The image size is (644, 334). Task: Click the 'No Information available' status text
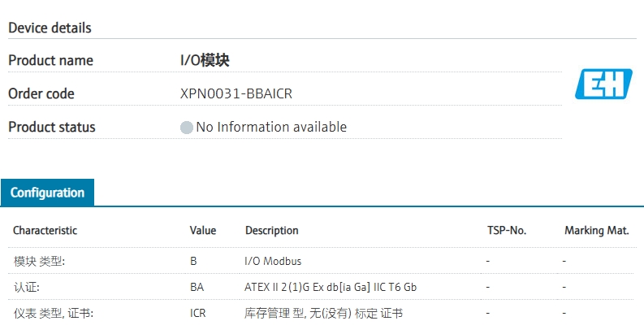tap(271, 127)
